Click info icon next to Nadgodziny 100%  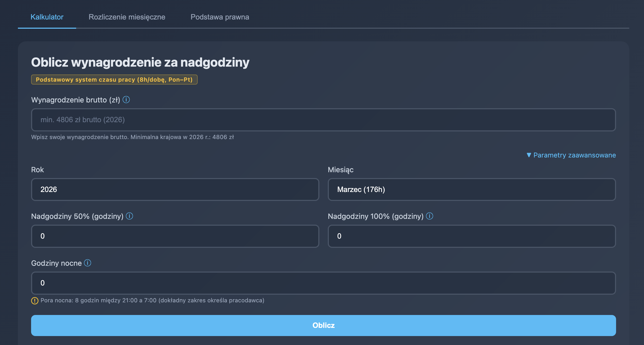click(430, 216)
